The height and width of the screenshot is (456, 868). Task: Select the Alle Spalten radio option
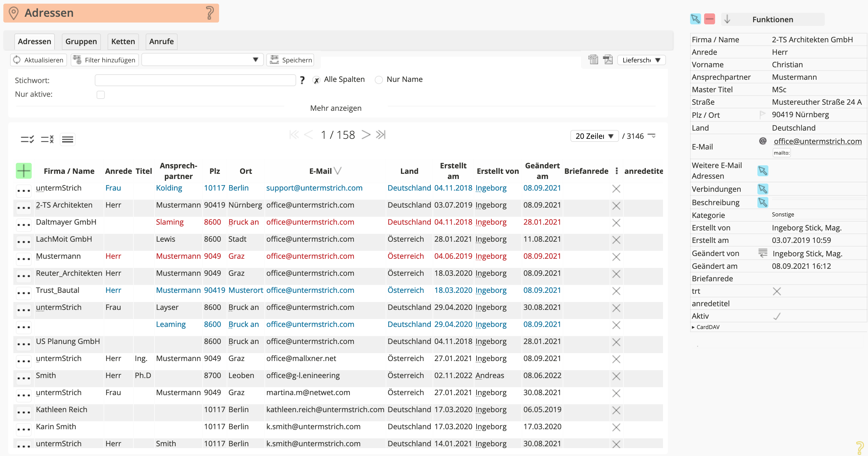tap(317, 80)
